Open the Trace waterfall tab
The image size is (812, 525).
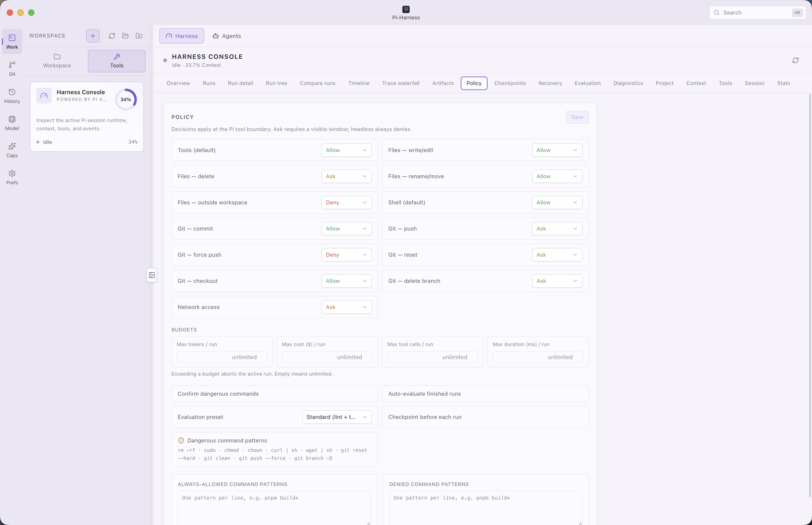pyautogui.click(x=401, y=83)
